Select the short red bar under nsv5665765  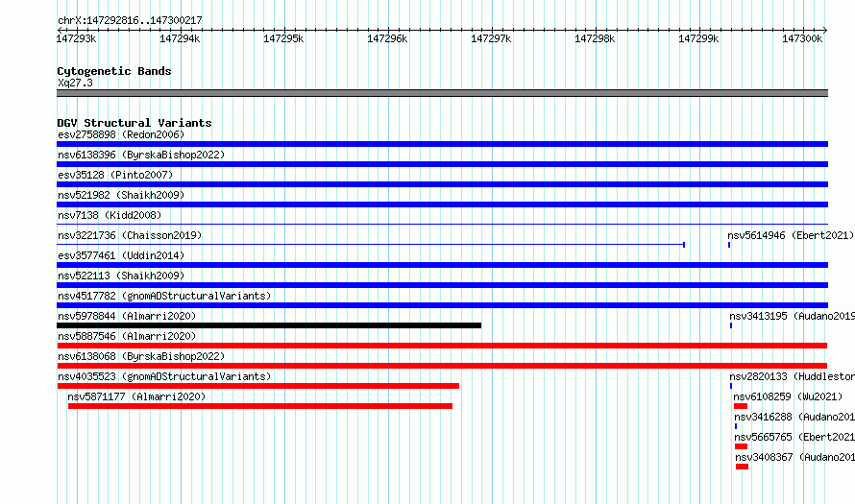coord(741,446)
